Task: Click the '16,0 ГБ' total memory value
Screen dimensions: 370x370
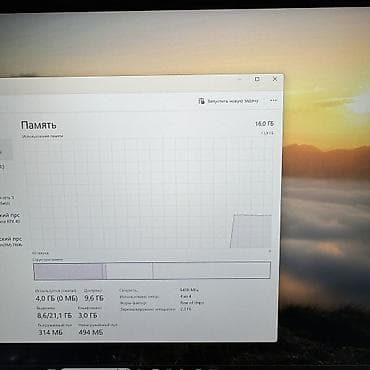Action: pyautogui.click(x=264, y=124)
